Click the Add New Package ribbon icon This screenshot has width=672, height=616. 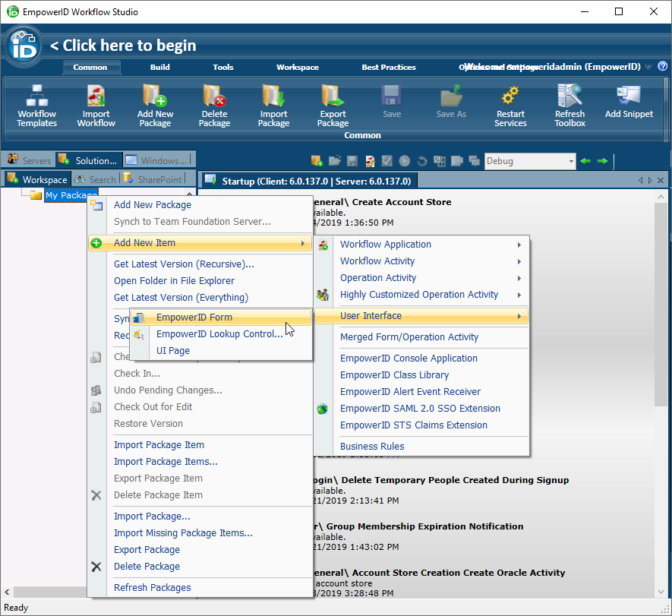point(155,96)
